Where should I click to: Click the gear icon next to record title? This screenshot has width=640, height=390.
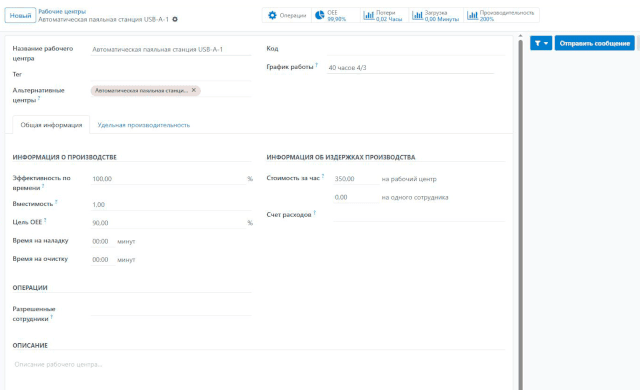pos(175,19)
